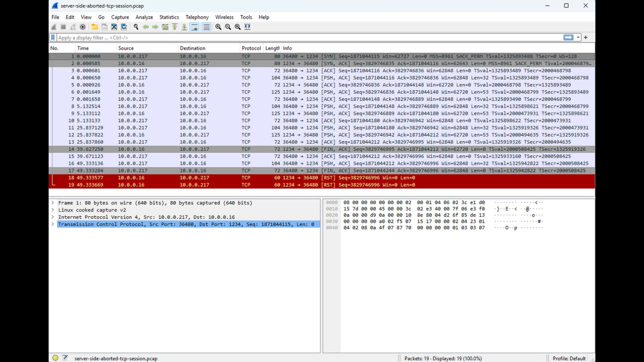644x362 pixels.
Task: Select packet 1 SYN row
Action: point(322,56)
